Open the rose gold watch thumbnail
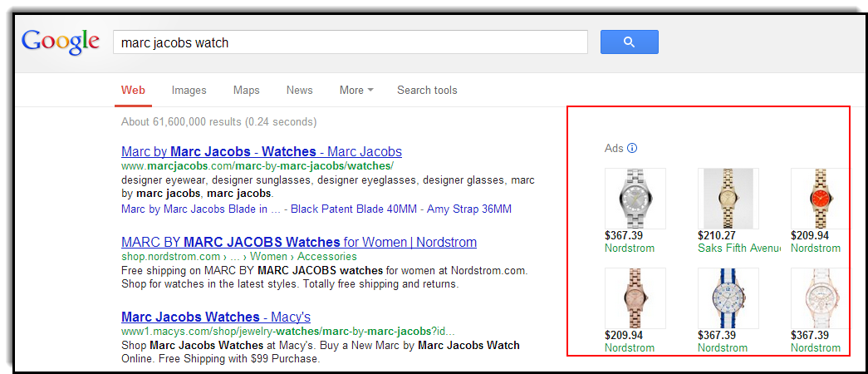This screenshot has height=374, width=868. coord(635,298)
